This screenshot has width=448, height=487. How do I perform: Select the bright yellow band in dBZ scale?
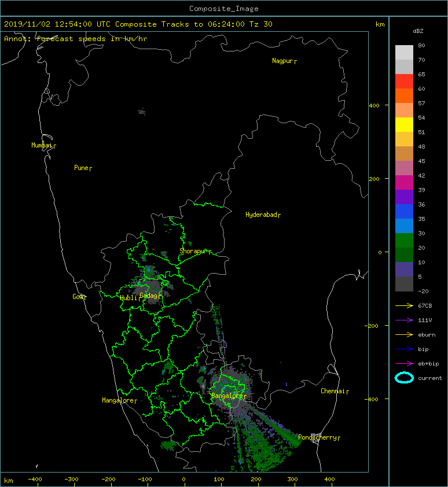[404, 124]
